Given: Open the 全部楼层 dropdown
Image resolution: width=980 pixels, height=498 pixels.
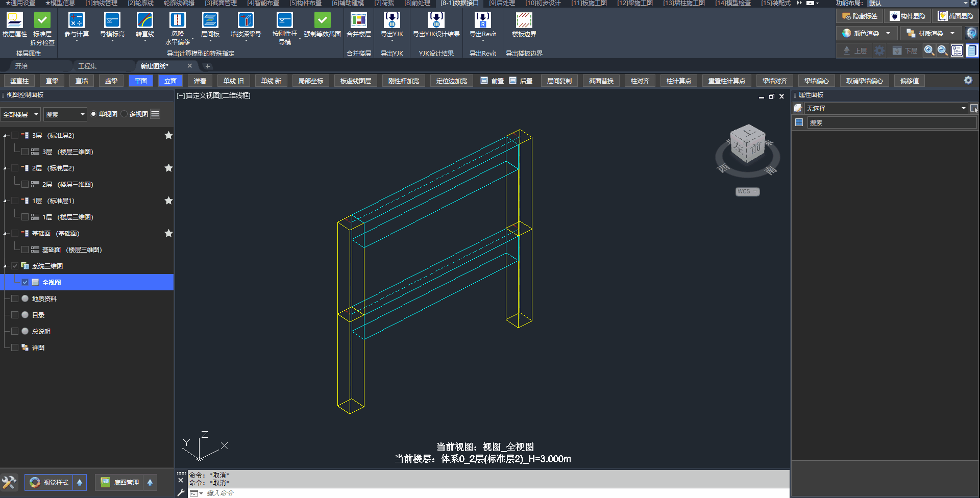Looking at the screenshot, I should point(20,114).
